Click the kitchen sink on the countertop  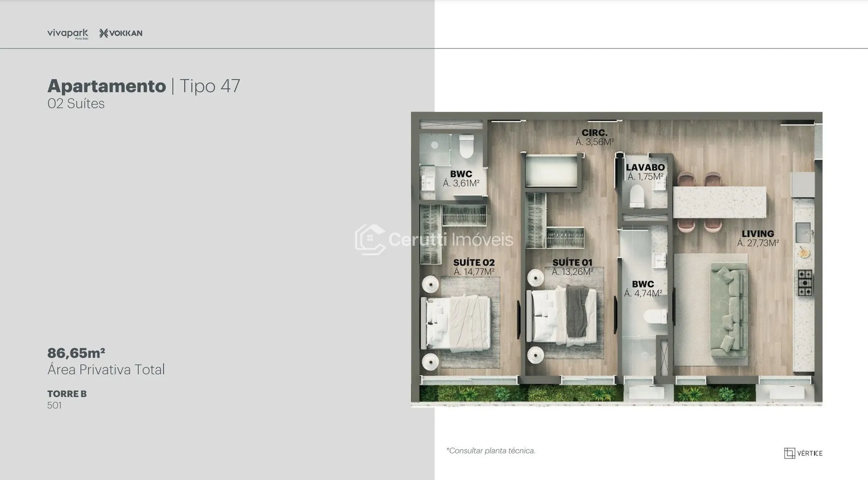803,232
